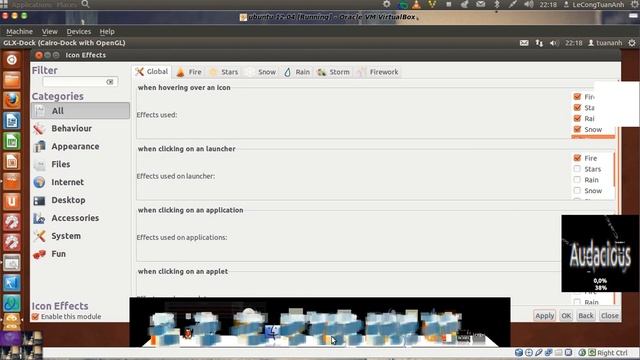Click the Apply button
This screenshot has width=640, height=360.
[544, 316]
